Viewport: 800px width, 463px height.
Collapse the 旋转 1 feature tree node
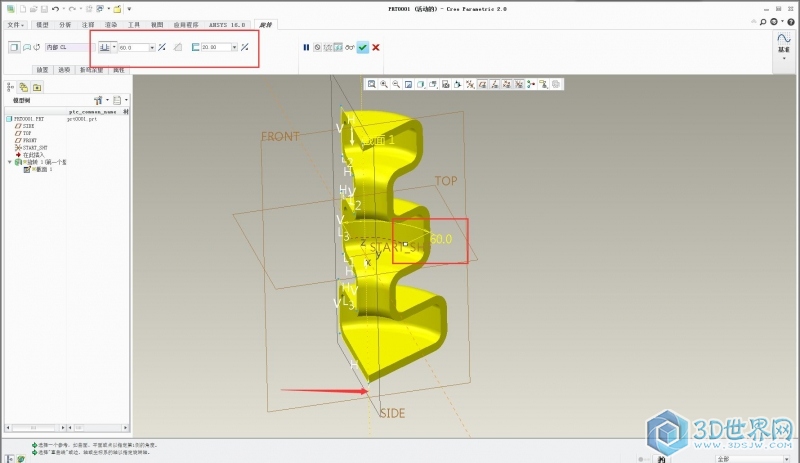tap(9, 162)
